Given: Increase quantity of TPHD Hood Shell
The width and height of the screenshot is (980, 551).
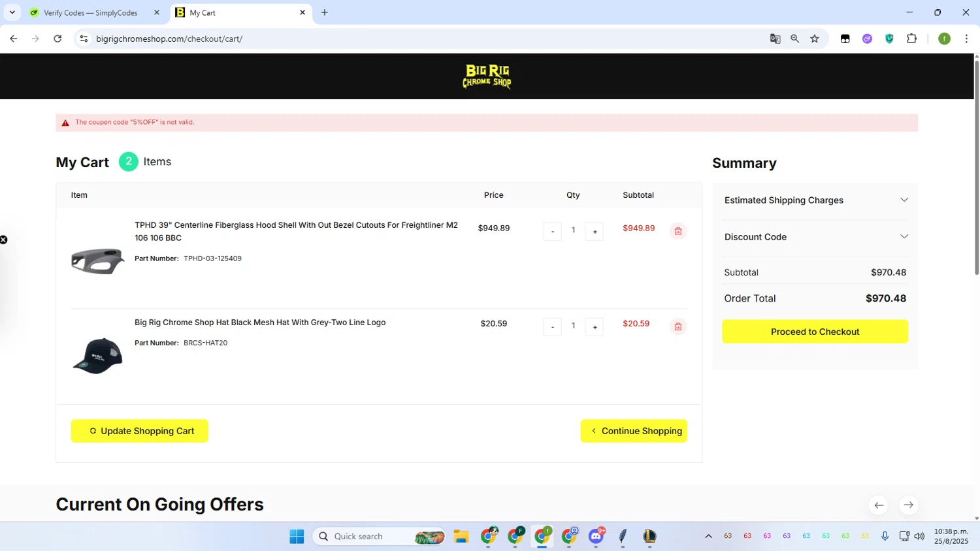Looking at the screenshot, I should (x=595, y=231).
